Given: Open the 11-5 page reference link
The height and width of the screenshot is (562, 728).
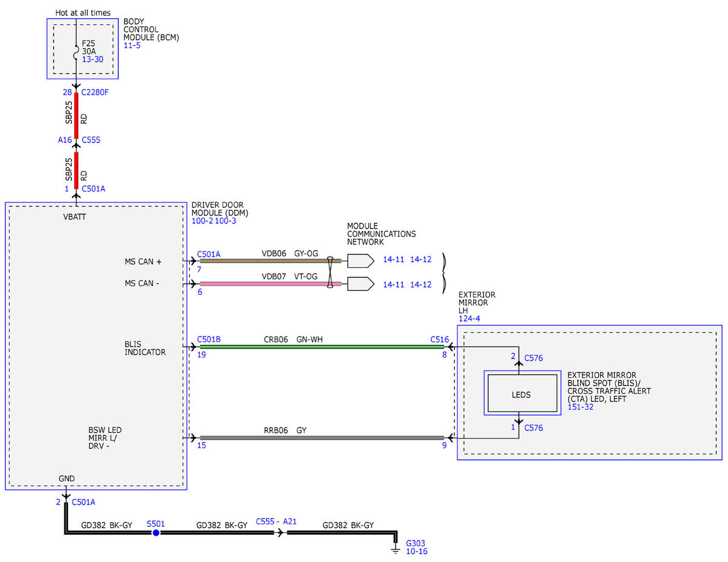Looking at the screenshot, I should (132, 45).
